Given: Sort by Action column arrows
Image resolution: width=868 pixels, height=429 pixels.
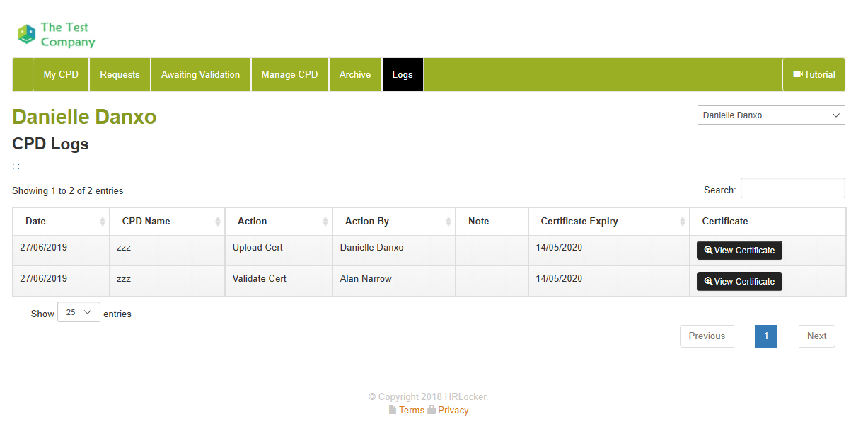Looking at the screenshot, I should 325,222.
